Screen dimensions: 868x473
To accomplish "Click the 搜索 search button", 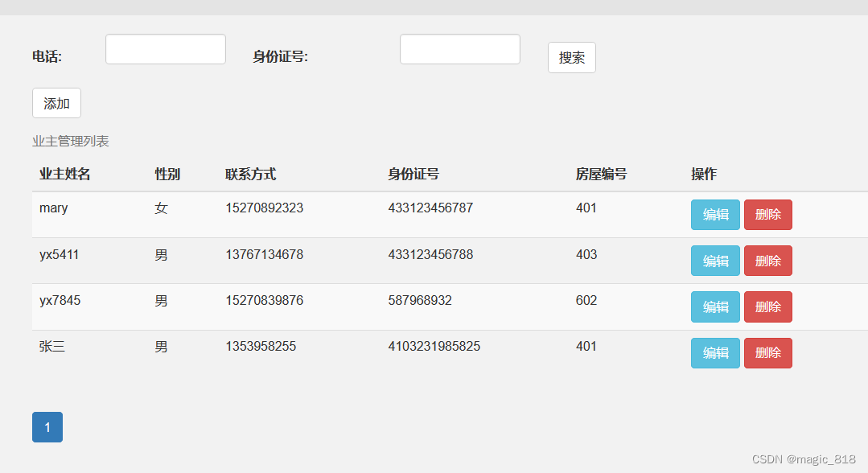I will (x=572, y=58).
